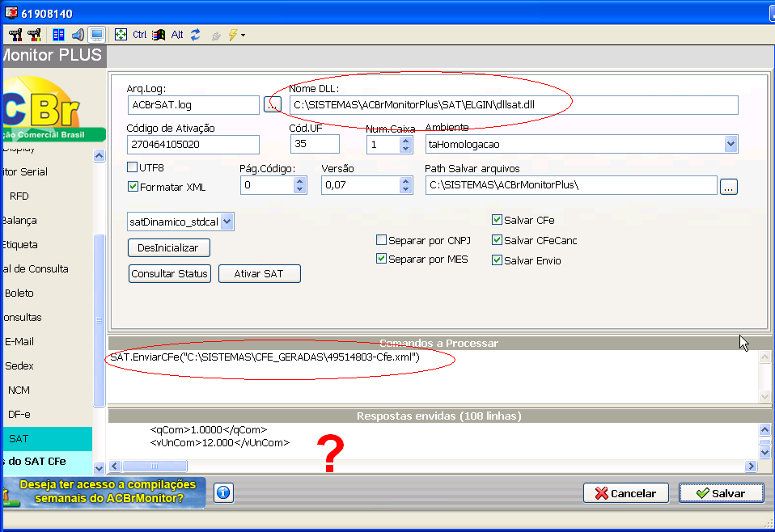Browse for the Arq.Log file
The width and height of the screenshot is (775, 532).
[x=273, y=105]
